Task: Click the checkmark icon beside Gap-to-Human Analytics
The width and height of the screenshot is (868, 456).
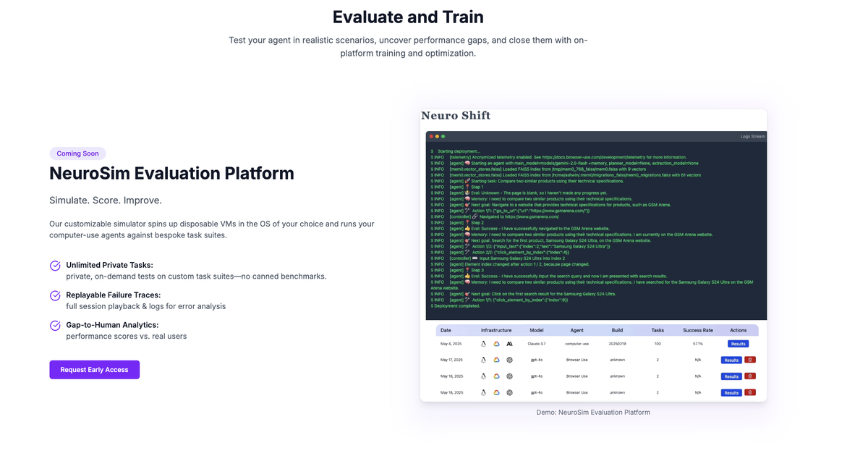Action: pyautogui.click(x=54, y=325)
